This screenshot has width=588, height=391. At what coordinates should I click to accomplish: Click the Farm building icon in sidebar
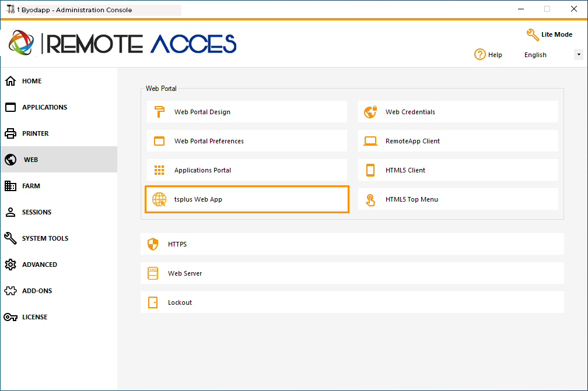click(10, 186)
